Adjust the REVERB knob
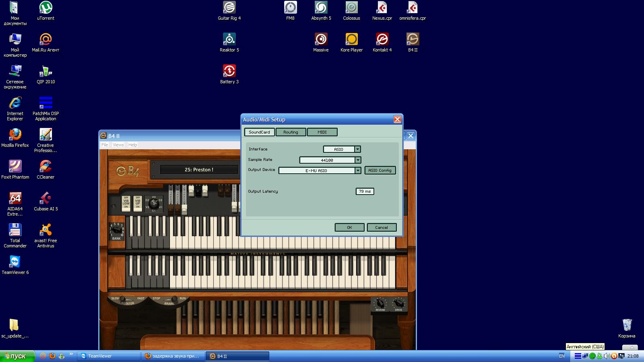This screenshot has height=362, width=644. [x=380, y=303]
